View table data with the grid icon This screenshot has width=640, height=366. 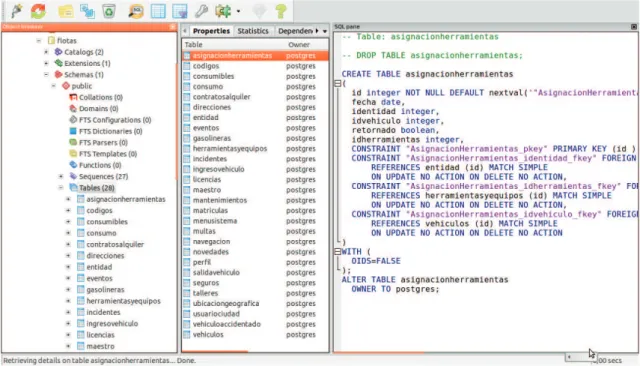(158, 11)
